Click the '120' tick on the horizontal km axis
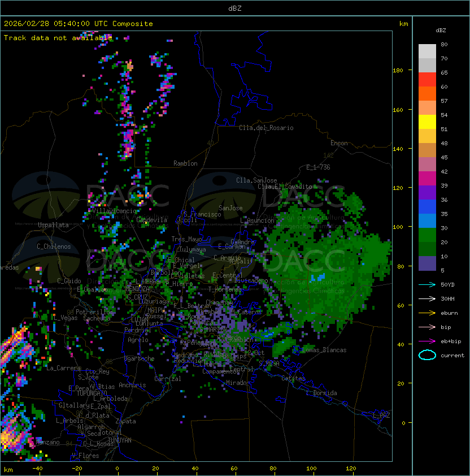 (351, 469)
